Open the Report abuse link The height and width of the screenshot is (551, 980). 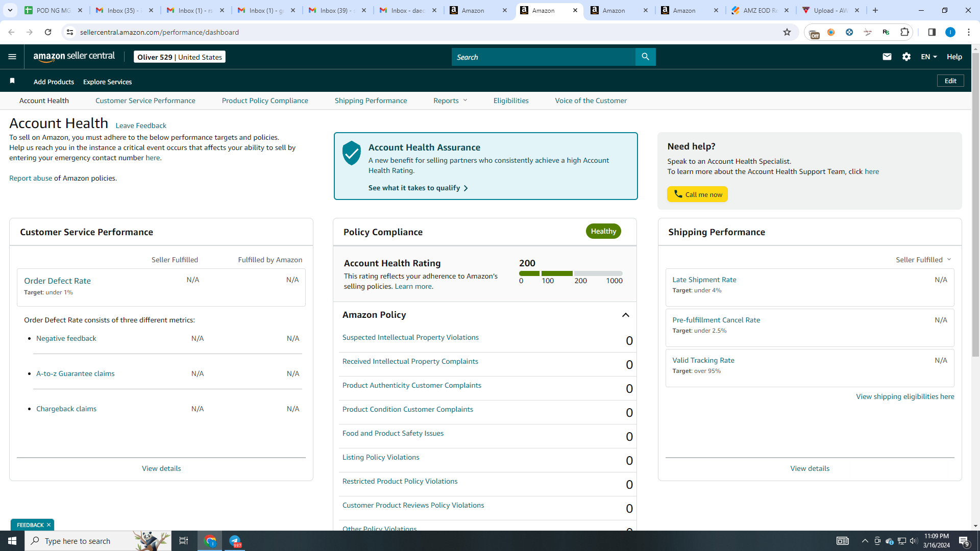31,178
